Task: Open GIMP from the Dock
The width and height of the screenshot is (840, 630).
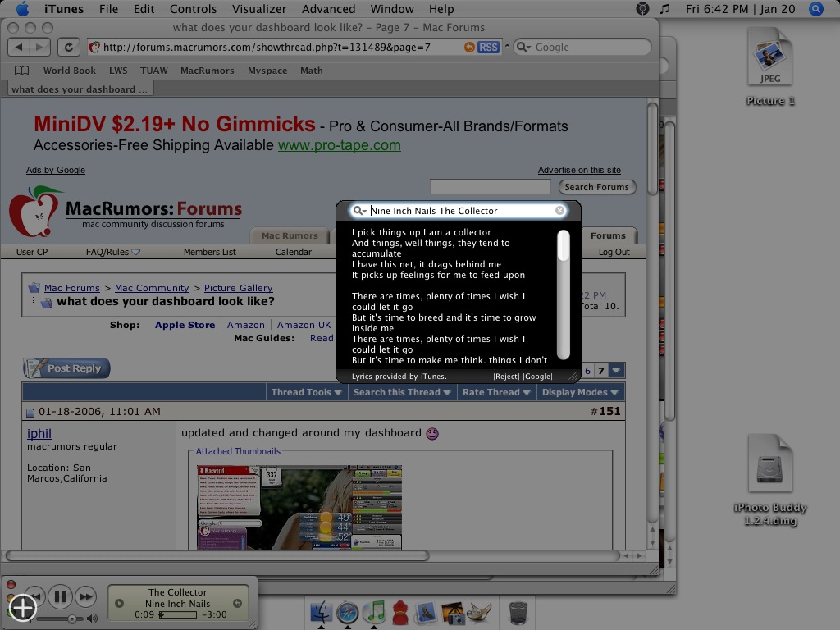Action: (479, 612)
